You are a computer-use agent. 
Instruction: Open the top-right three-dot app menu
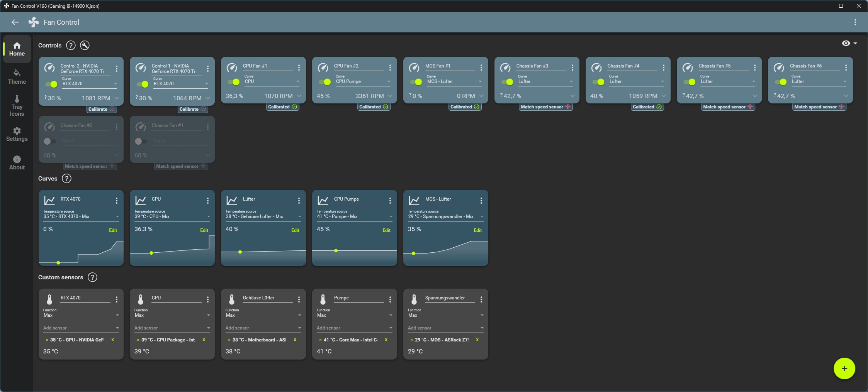pos(855,22)
